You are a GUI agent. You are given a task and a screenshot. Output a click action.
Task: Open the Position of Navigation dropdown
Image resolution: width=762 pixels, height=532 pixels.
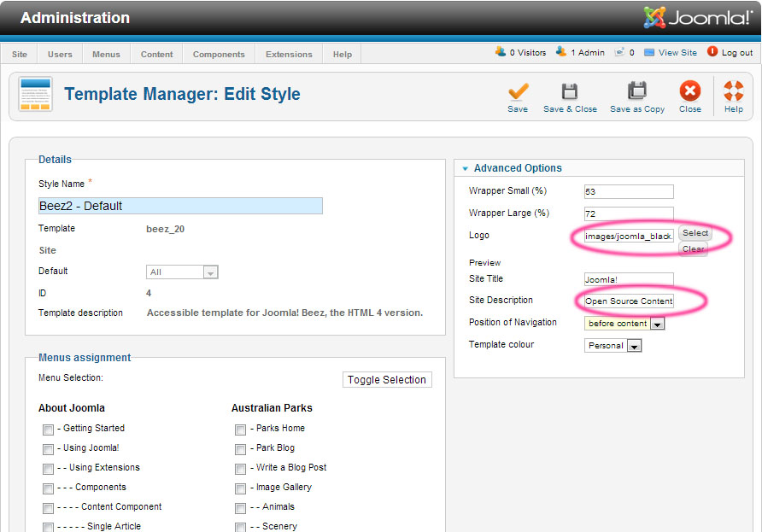657,324
